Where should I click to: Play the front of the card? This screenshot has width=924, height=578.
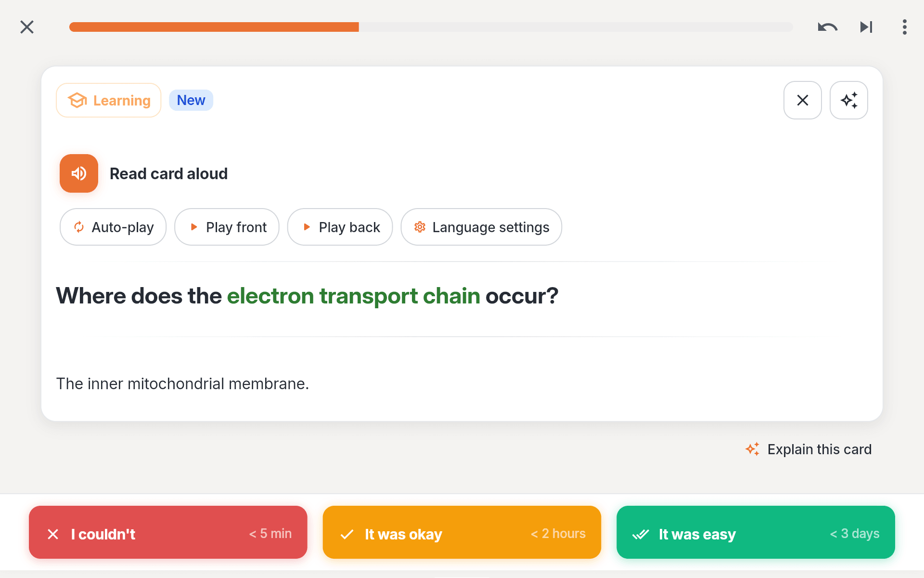227,227
